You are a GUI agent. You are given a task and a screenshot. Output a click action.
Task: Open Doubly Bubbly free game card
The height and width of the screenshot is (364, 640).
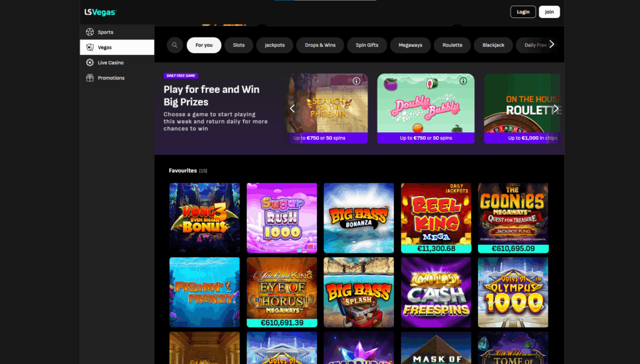point(426,109)
